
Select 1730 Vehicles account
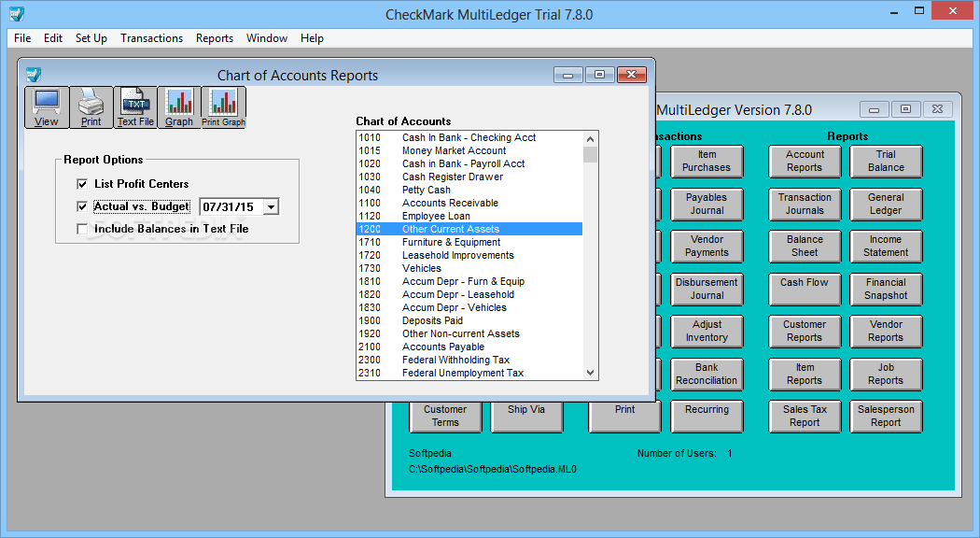[469, 268]
